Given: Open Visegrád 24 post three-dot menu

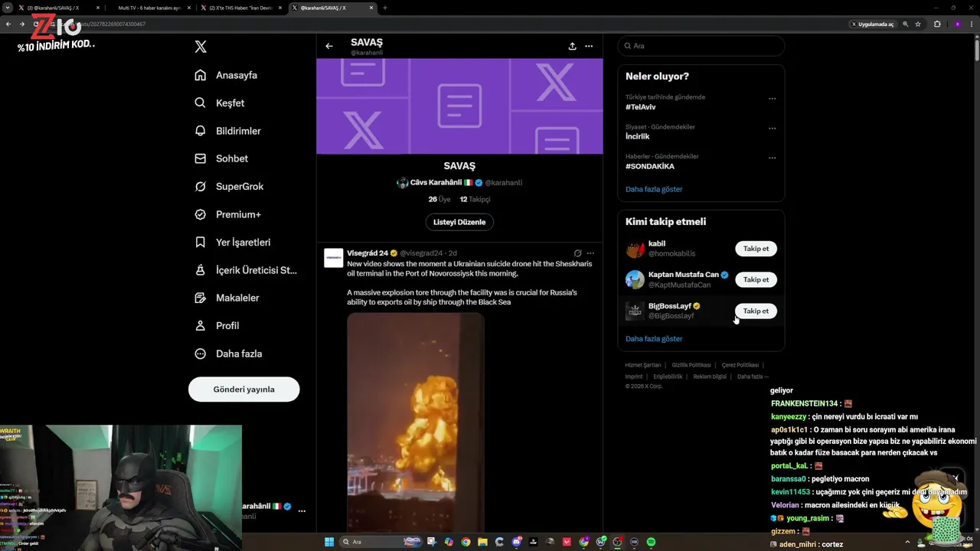Looking at the screenshot, I should [x=590, y=253].
